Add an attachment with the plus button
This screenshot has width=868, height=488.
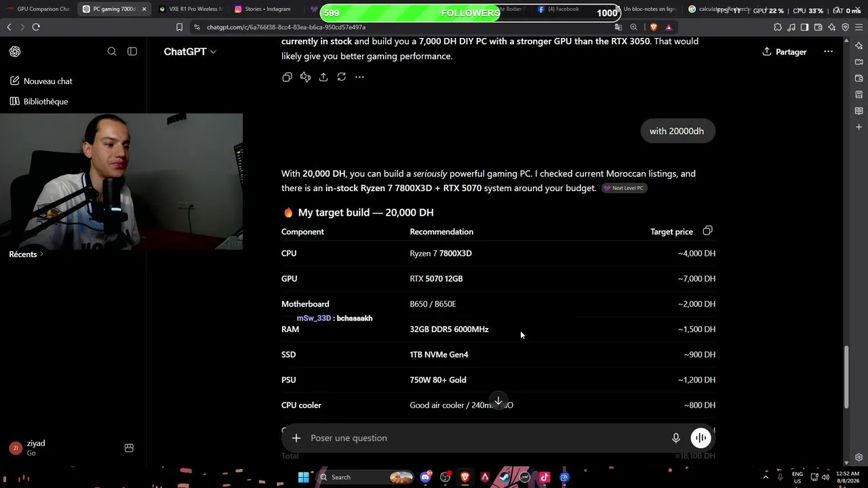tap(296, 438)
